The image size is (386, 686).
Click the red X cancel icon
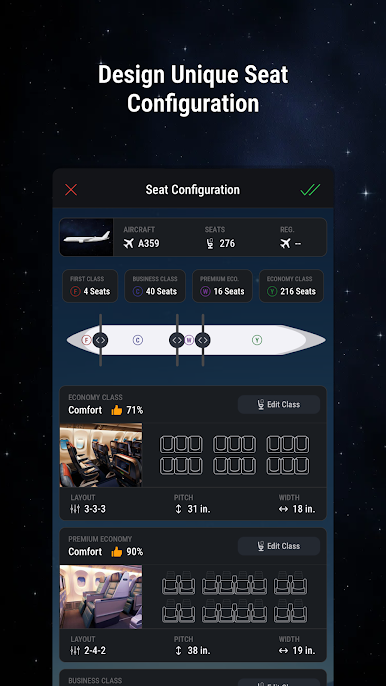coord(71,189)
